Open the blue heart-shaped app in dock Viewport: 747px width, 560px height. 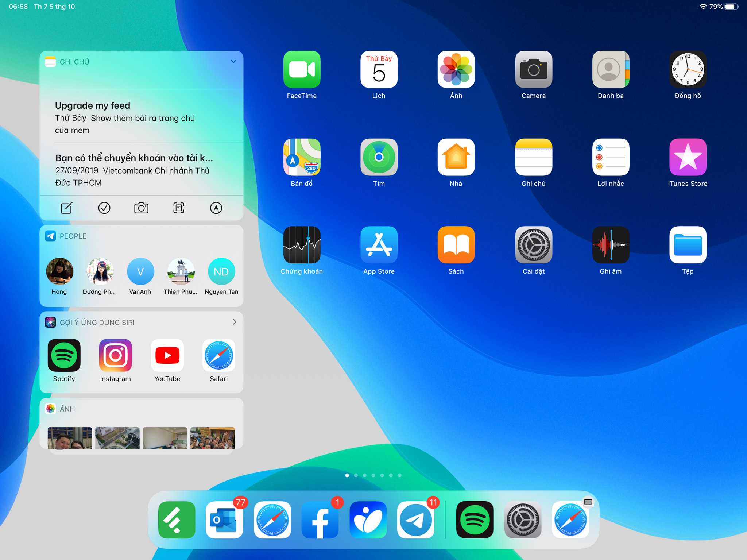[x=368, y=520]
